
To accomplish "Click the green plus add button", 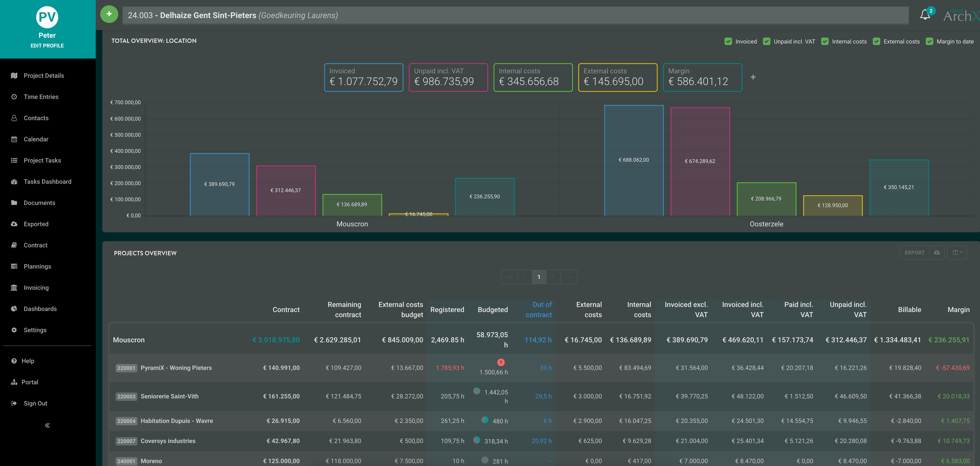I will (x=109, y=14).
